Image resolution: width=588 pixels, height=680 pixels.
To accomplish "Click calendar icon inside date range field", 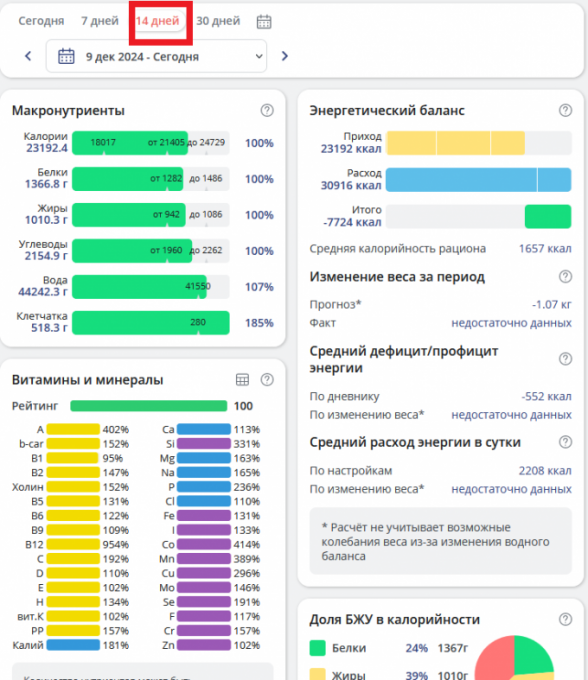I will click(x=66, y=56).
